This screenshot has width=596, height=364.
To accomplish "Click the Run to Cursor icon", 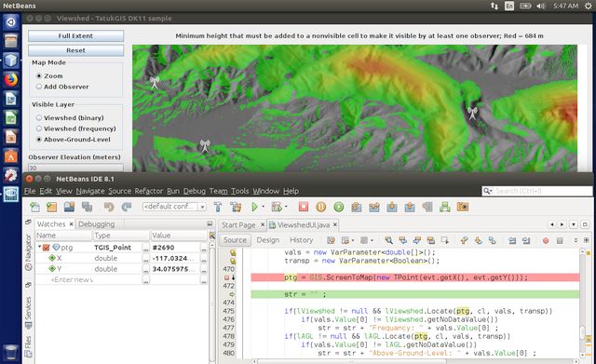I will [x=427, y=207].
